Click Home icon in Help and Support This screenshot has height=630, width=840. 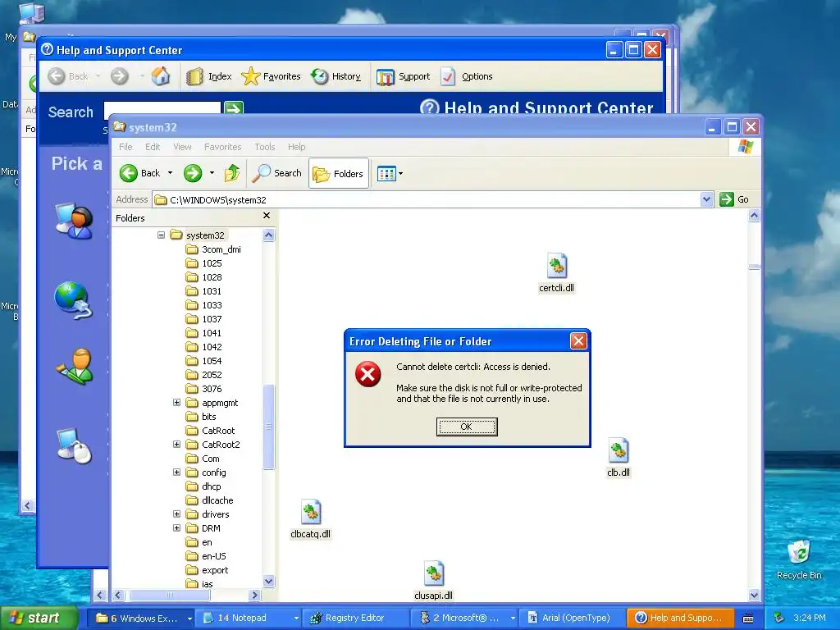tap(160, 76)
